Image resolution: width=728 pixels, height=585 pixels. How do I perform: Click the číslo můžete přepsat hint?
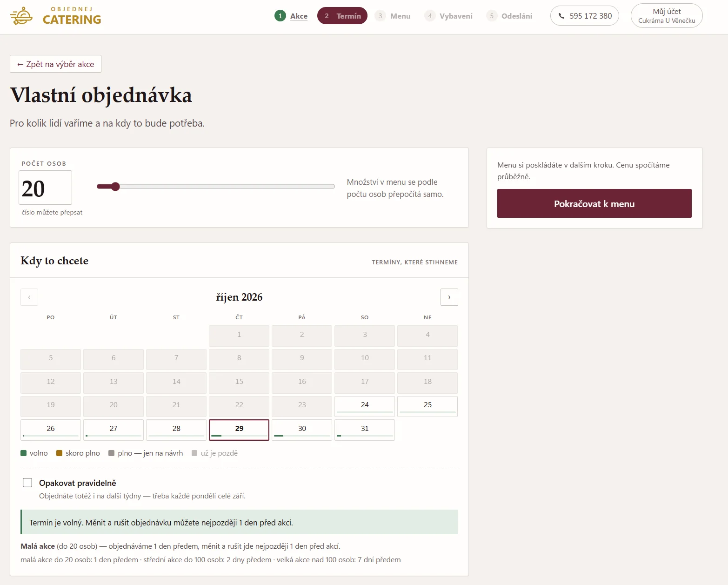click(52, 212)
